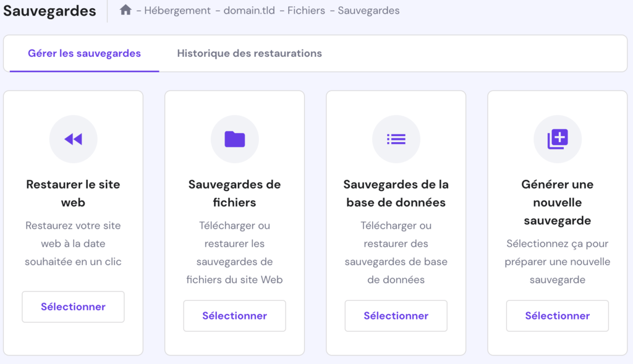Click the new backup plus symbol icon

tap(557, 139)
